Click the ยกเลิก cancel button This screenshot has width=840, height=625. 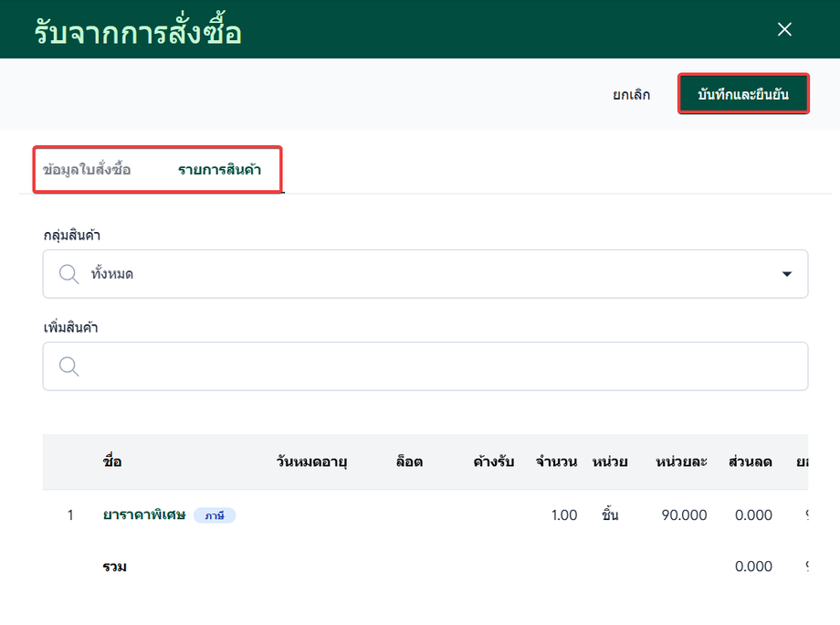click(632, 94)
